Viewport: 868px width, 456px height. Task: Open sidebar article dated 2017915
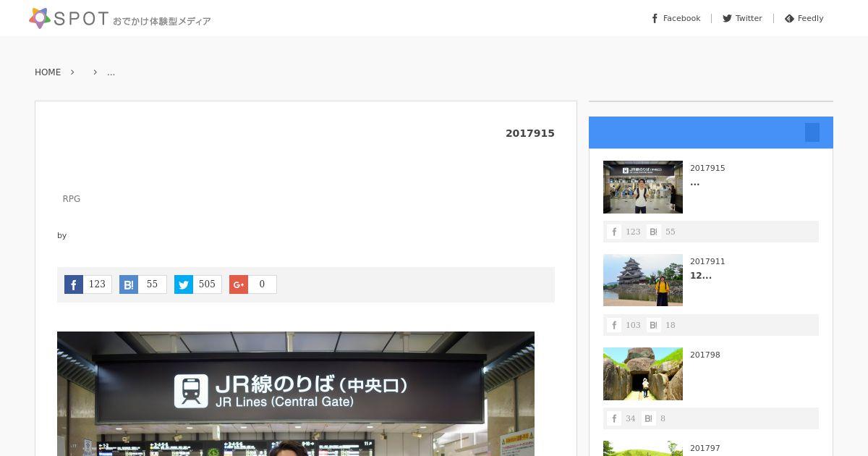tap(707, 168)
